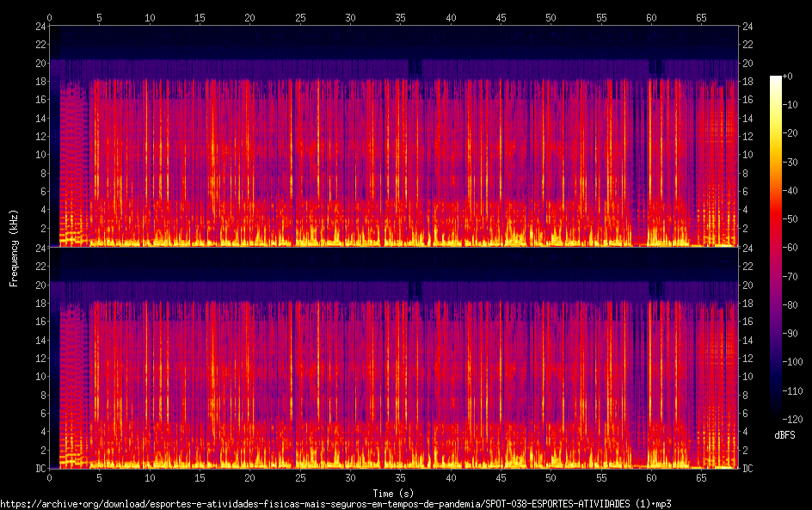Click the '-10' value on the dBFS scale
Viewport: 812px width, 510px height.
click(790, 105)
